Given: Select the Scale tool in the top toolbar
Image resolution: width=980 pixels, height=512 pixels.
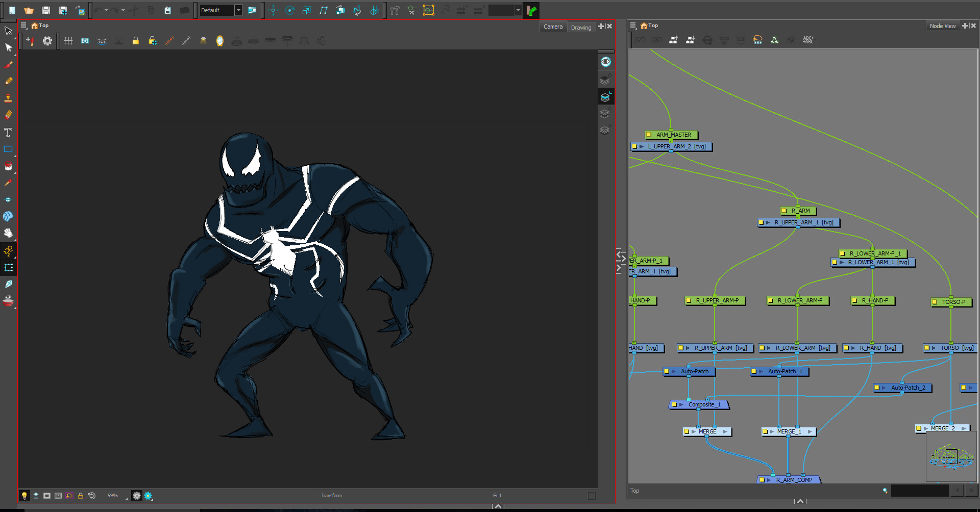Looking at the screenshot, I should [307, 10].
